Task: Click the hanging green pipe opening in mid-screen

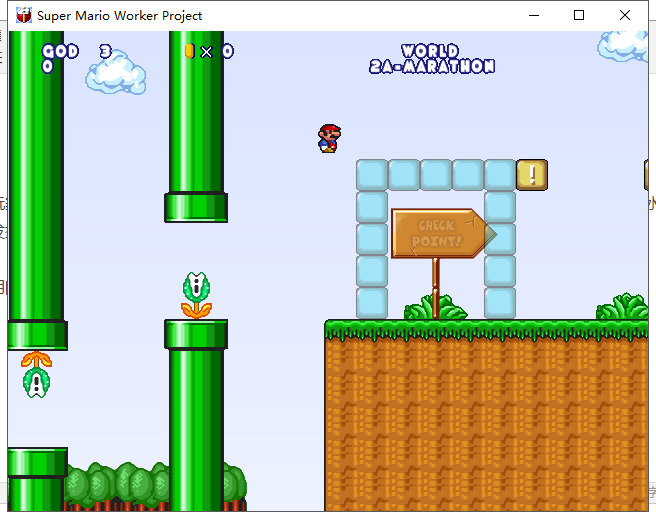Action: click(196, 207)
